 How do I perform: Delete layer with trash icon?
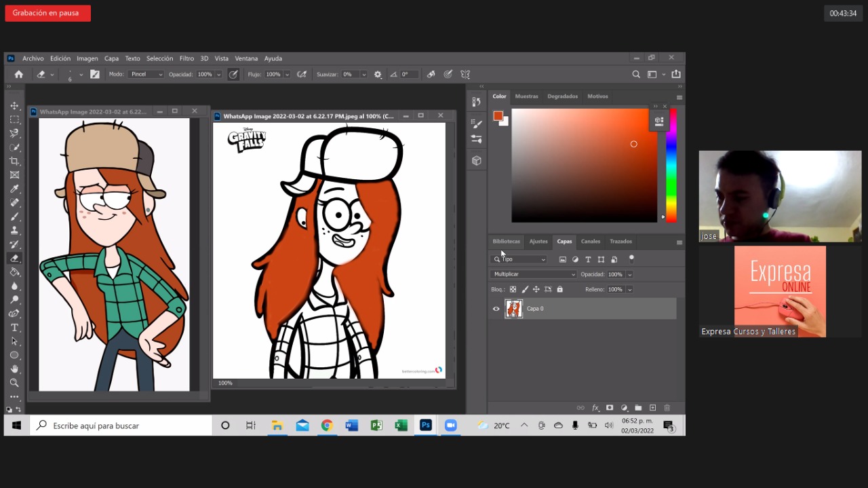[x=667, y=408]
